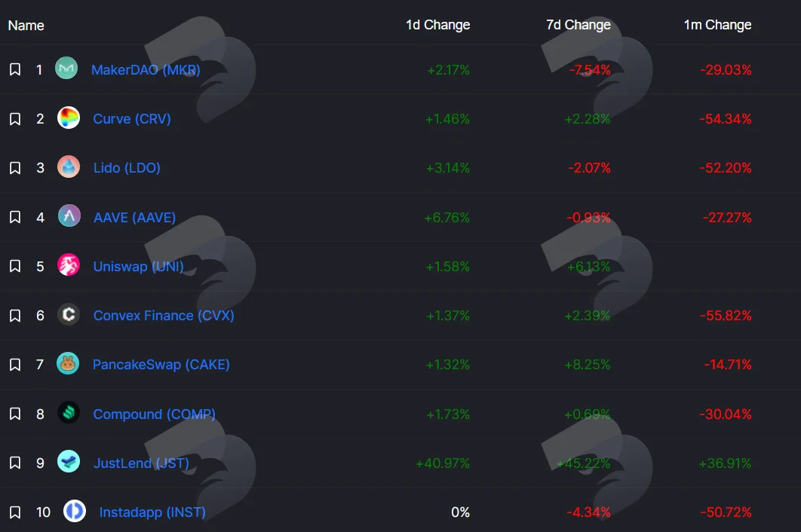Click the Convex Finance logo icon
Screen dimensions: 801x532
click(x=69, y=314)
